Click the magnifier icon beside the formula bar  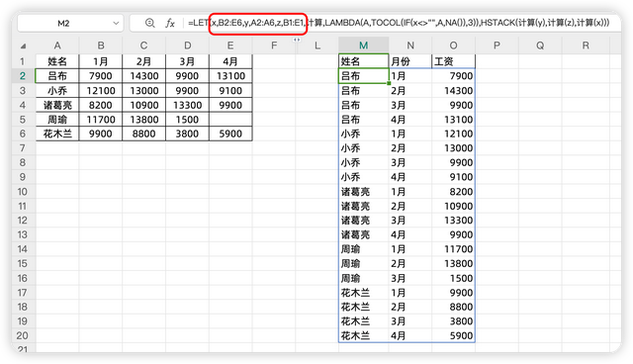click(149, 23)
